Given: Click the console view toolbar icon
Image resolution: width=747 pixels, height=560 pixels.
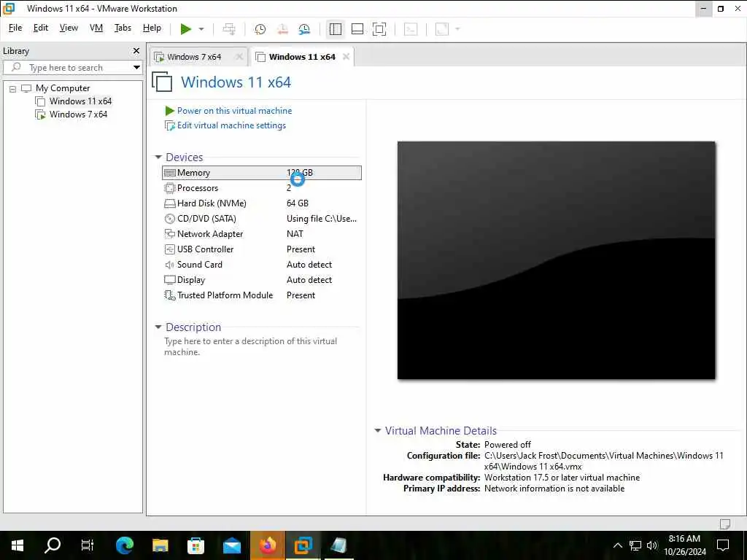Looking at the screenshot, I should point(411,29).
